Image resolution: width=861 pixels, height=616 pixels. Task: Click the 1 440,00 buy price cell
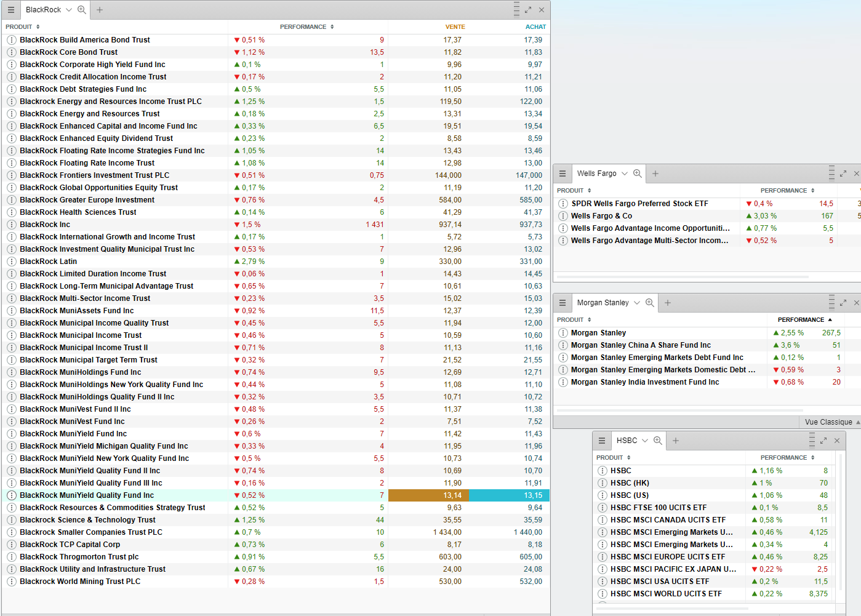coord(528,532)
